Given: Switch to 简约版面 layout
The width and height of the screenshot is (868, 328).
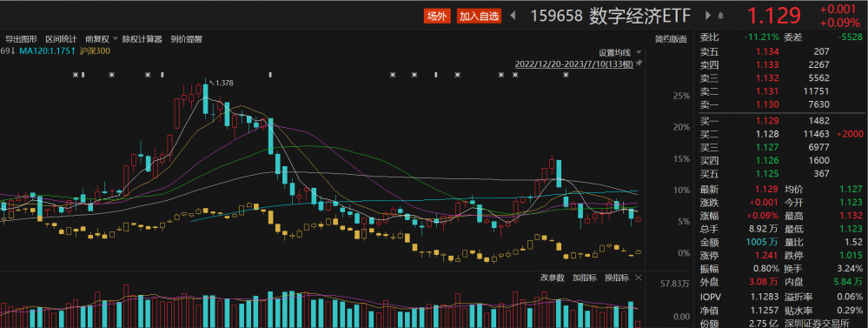Looking at the screenshot, I should click(x=671, y=39).
